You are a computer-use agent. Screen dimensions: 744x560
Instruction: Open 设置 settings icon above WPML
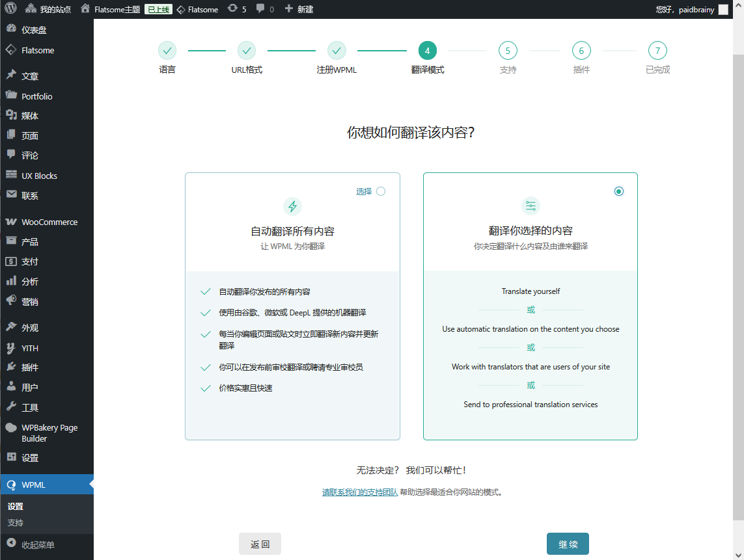[x=11, y=457]
